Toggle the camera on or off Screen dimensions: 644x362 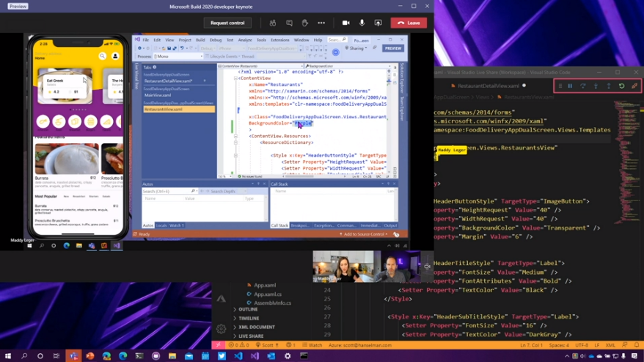[345, 23]
